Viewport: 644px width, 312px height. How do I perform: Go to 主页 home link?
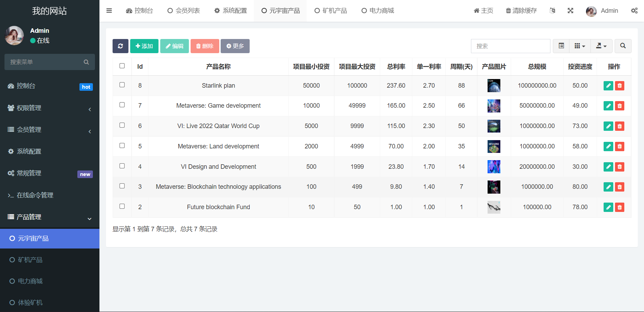coord(483,11)
